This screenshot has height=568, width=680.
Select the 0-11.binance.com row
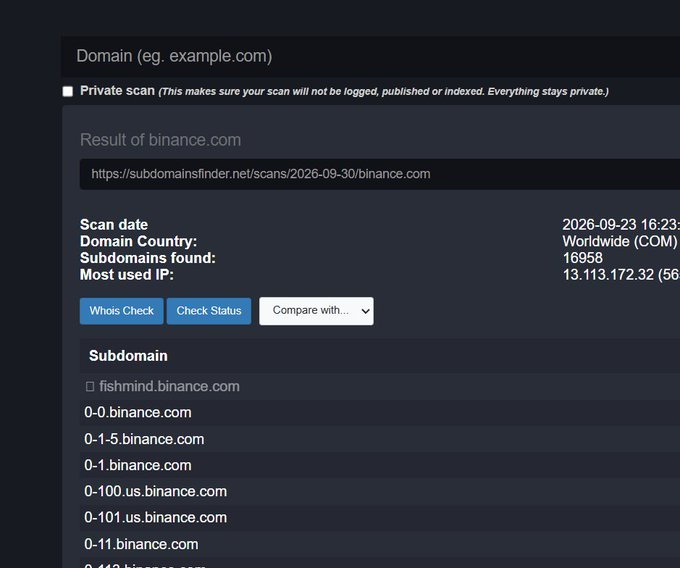pos(380,544)
